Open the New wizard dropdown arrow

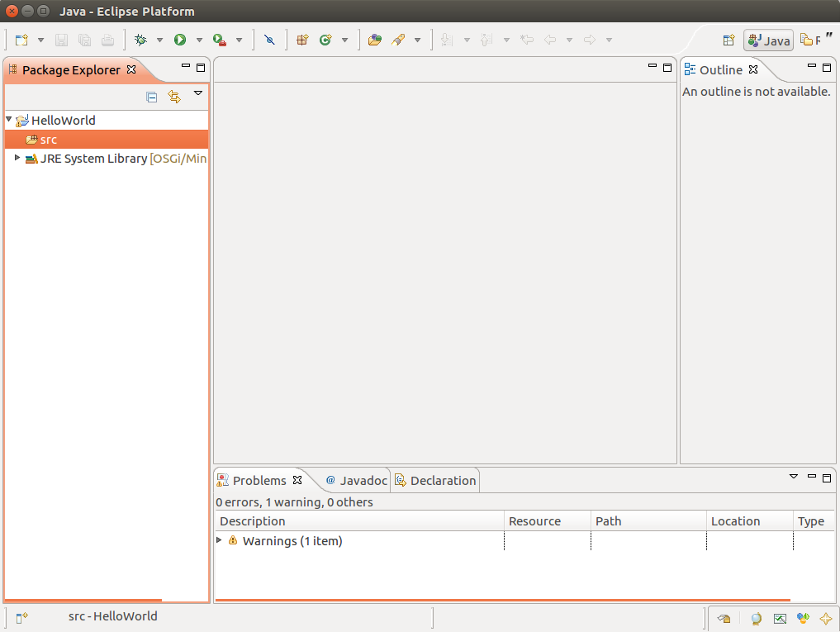pyautogui.click(x=40, y=40)
